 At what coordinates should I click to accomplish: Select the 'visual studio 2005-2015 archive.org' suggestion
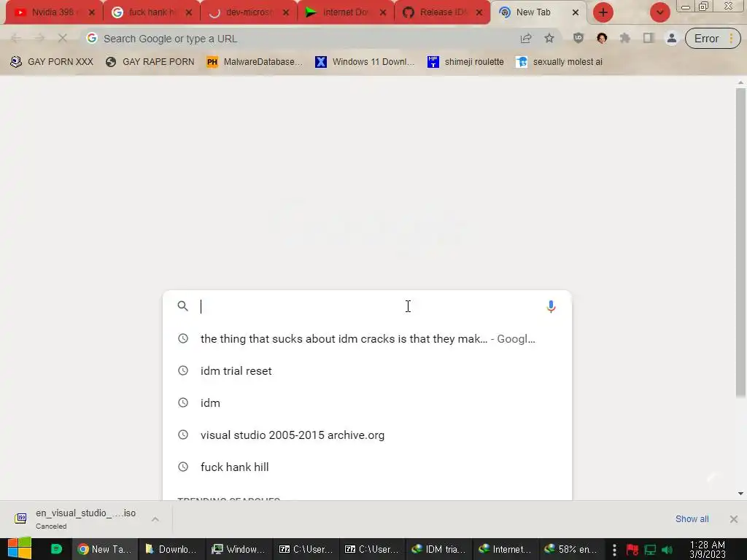pos(368,435)
